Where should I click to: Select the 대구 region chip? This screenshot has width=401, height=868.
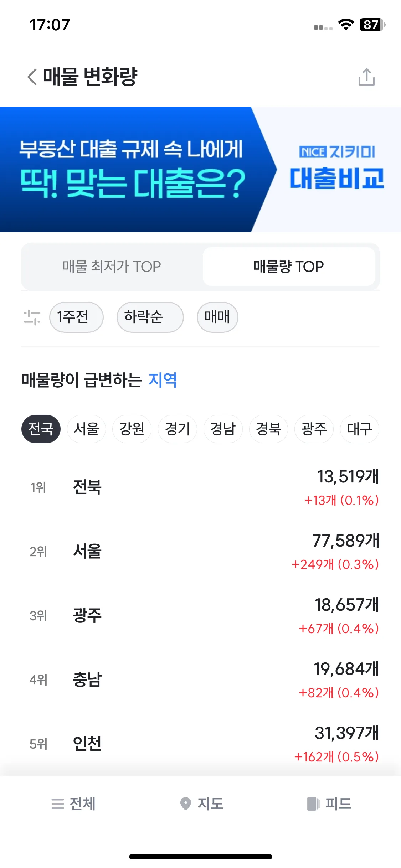pyautogui.click(x=359, y=429)
